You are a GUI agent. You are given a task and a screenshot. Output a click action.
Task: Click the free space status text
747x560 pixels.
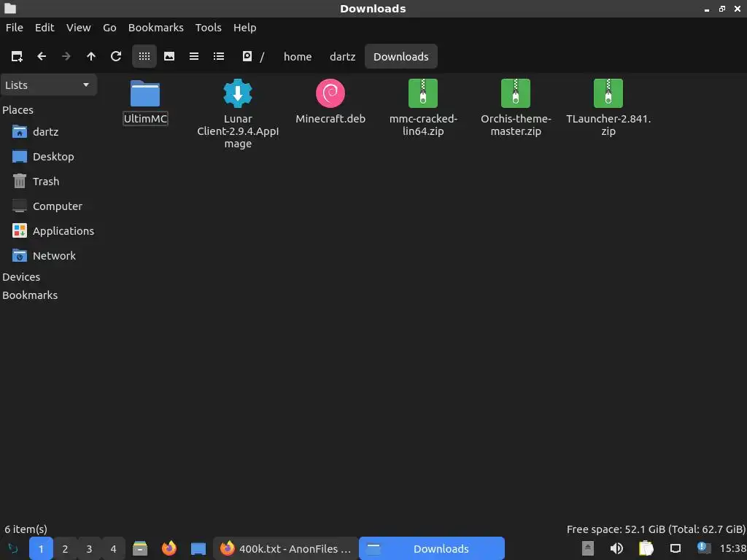(x=656, y=529)
